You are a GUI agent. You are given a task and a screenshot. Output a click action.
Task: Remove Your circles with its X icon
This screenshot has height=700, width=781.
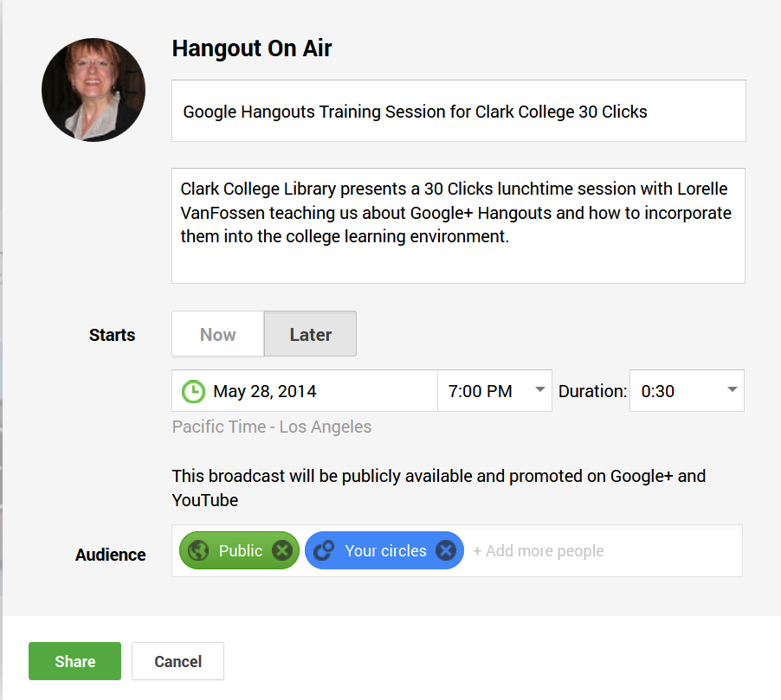445,550
